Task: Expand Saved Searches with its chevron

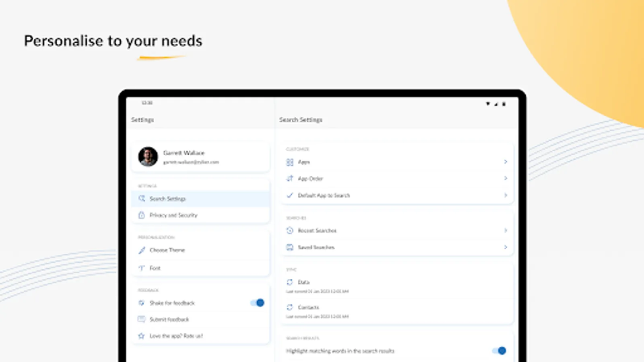Action: tap(506, 247)
